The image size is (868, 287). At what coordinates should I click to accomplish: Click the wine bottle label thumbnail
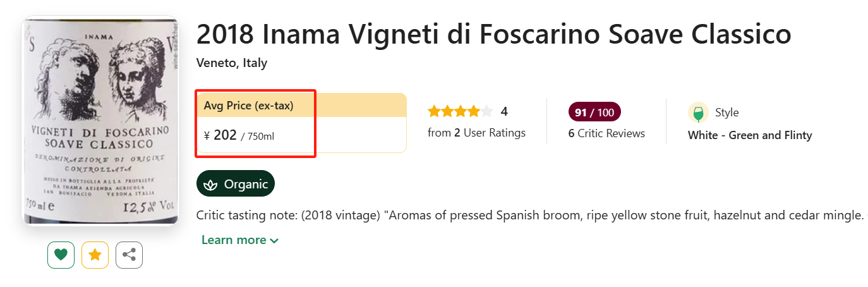pyautogui.click(x=101, y=120)
